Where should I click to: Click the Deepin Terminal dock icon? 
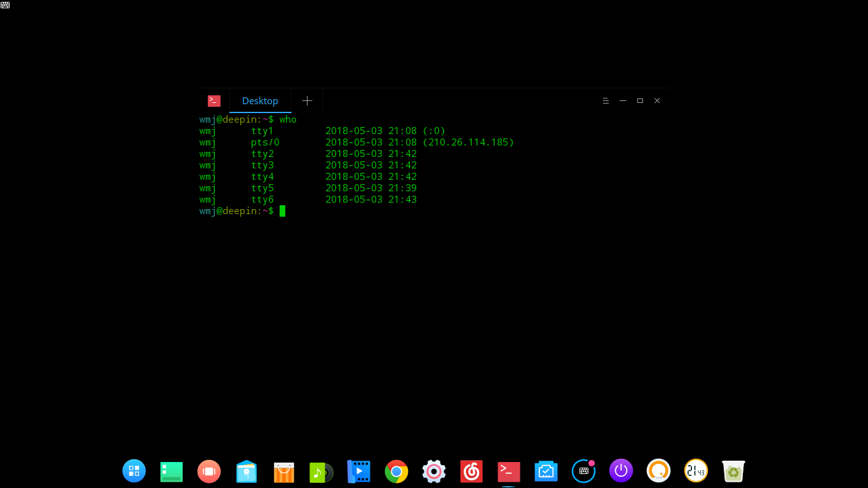click(508, 471)
